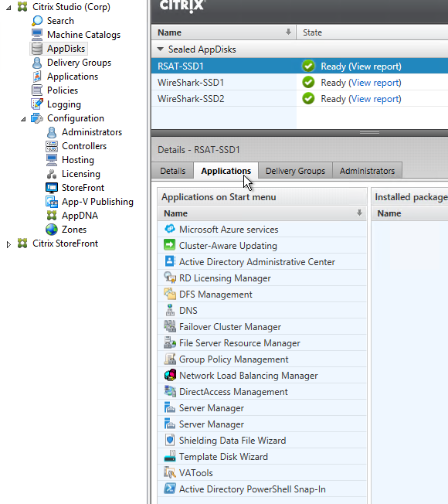Expand the Citrix StoreFront tree node
This screenshot has height=504, width=448.
click(x=8, y=244)
